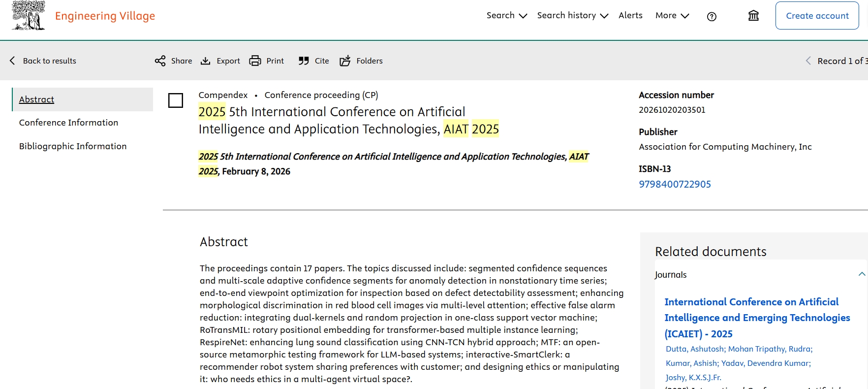Viewport: 868px width, 389px height.
Task: Click the Engineering Village tree logo
Action: [x=29, y=16]
